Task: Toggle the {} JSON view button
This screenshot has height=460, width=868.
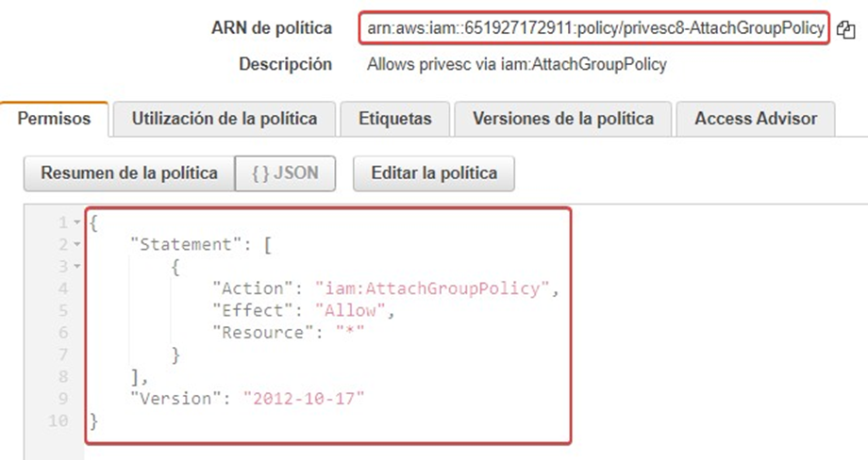Action: [x=285, y=173]
